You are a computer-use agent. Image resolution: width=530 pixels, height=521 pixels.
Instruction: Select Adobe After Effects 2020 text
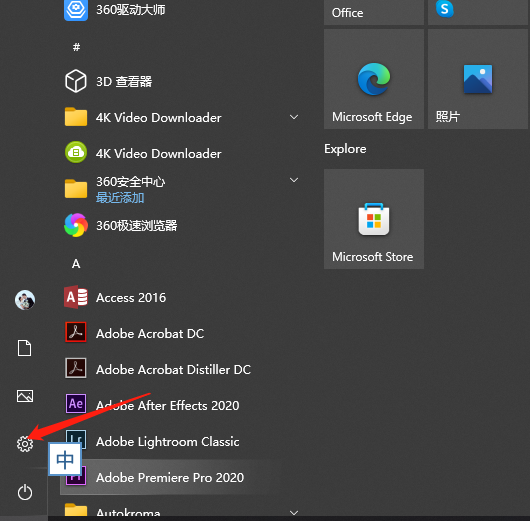168,405
